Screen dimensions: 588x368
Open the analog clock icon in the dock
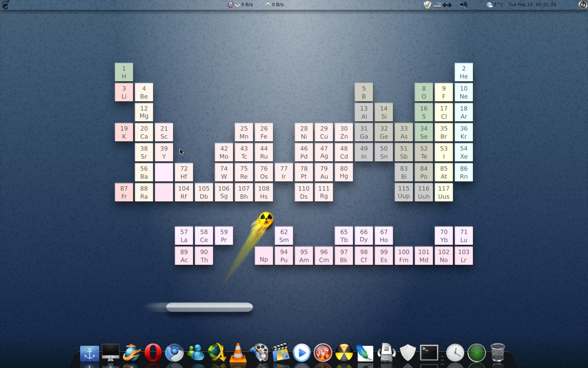[x=455, y=353]
